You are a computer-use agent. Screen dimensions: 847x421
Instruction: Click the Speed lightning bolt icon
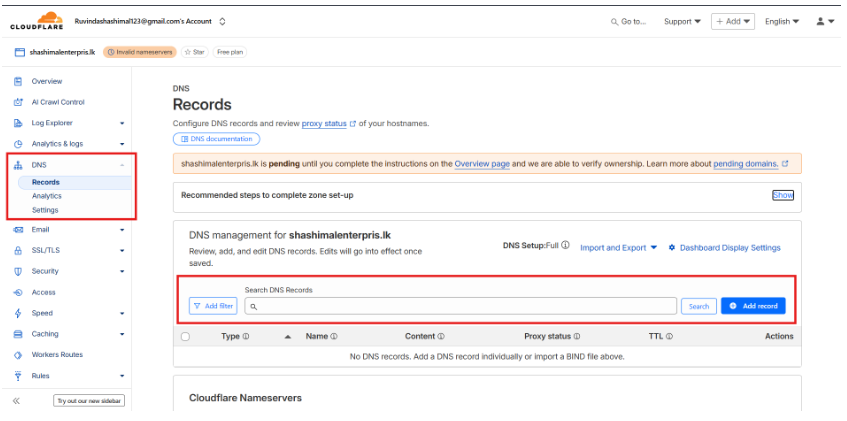pyautogui.click(x=18, y=313)
